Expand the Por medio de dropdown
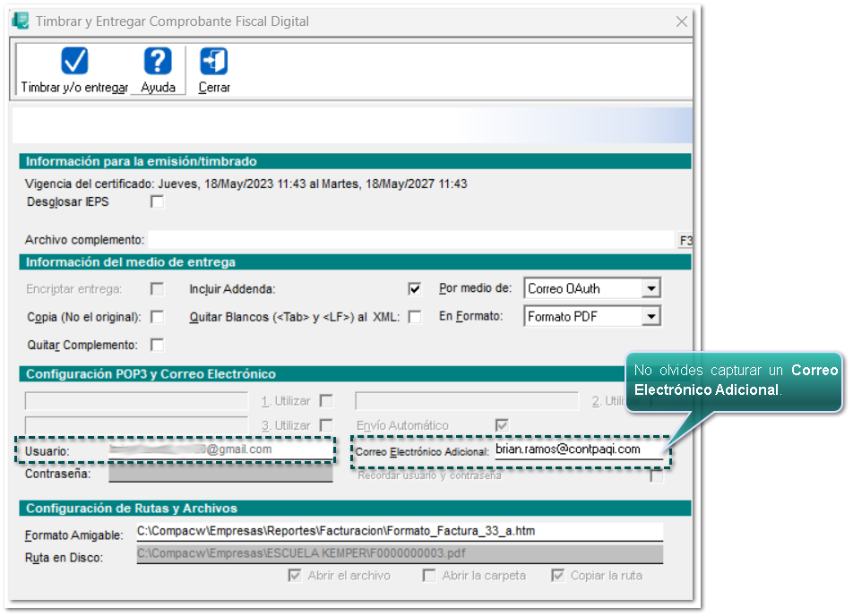Viewport: 853px width, 616px height. pyautogui.click(x=651, y=288)
